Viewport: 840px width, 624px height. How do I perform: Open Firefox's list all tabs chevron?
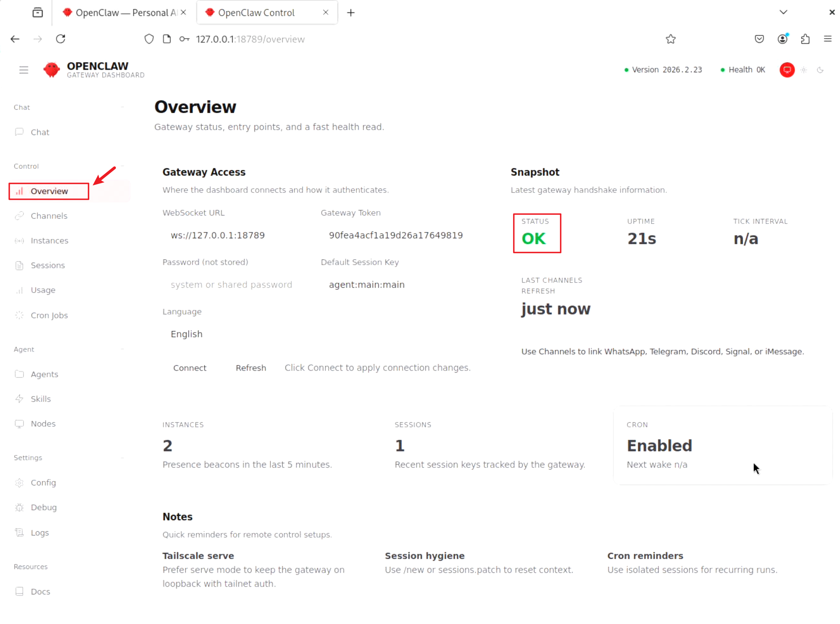pos(783,12)
